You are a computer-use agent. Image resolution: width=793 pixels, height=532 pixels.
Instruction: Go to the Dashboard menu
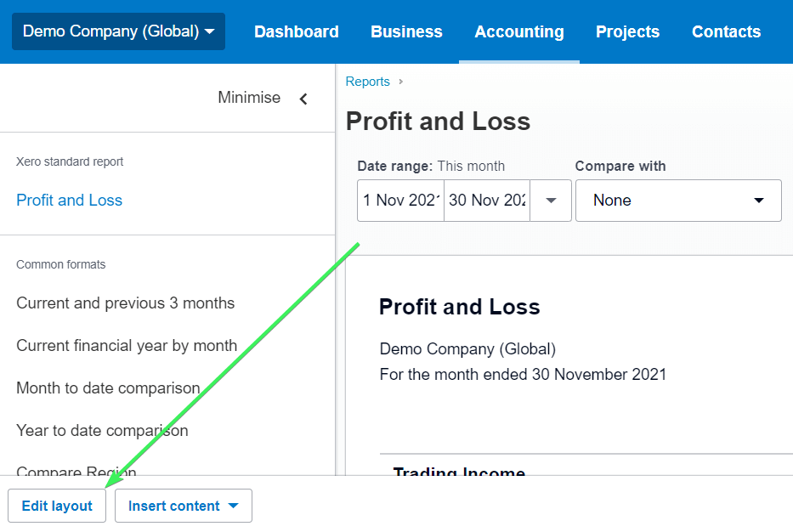pos(297,31)
